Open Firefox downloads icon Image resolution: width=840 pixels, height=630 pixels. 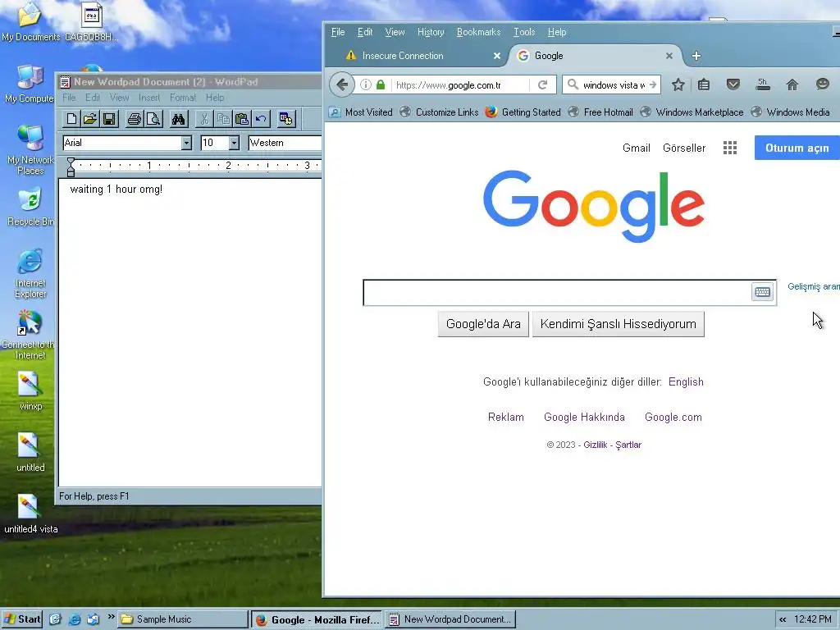[x=762, y=84]
